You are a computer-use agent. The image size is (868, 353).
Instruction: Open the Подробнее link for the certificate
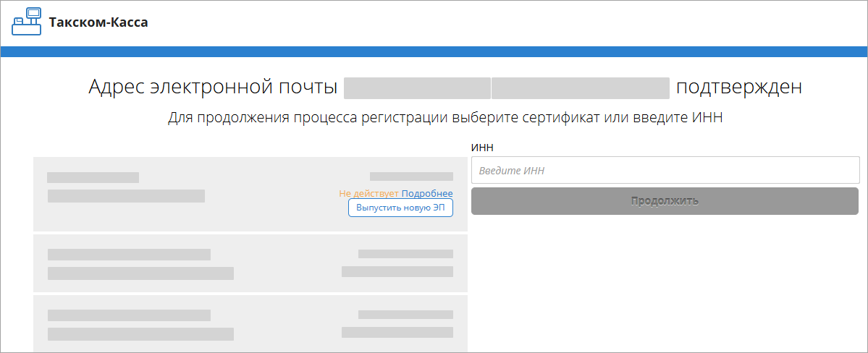[427, 193]
